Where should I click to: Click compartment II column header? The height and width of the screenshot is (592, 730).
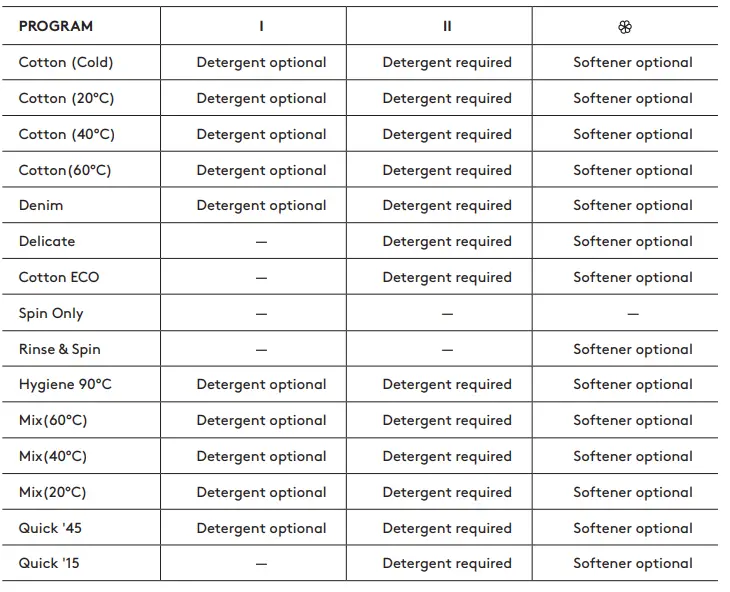(x=447, y=26)
